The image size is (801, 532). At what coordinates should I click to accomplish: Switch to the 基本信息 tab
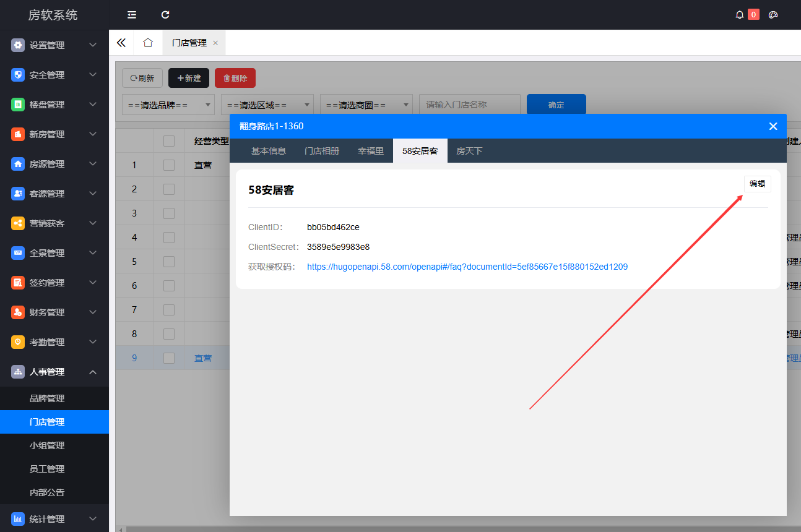(269, 151)
